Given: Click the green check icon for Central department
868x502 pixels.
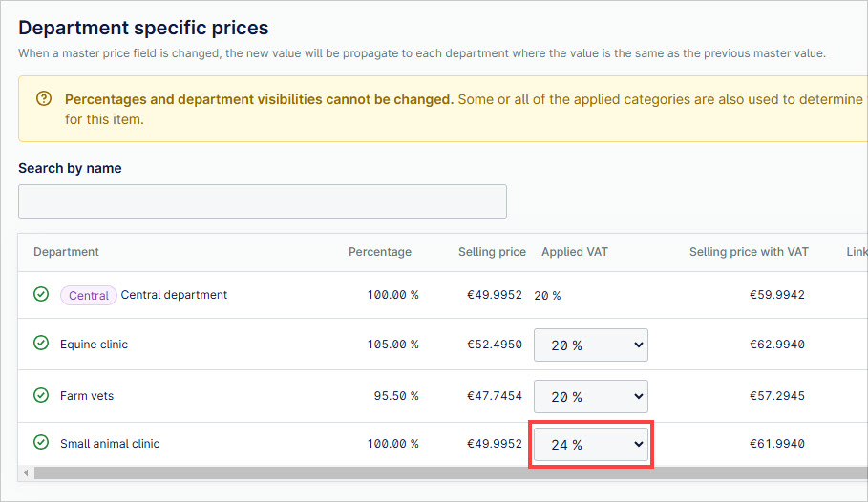Looking at the screenshot, I should 41,295.
